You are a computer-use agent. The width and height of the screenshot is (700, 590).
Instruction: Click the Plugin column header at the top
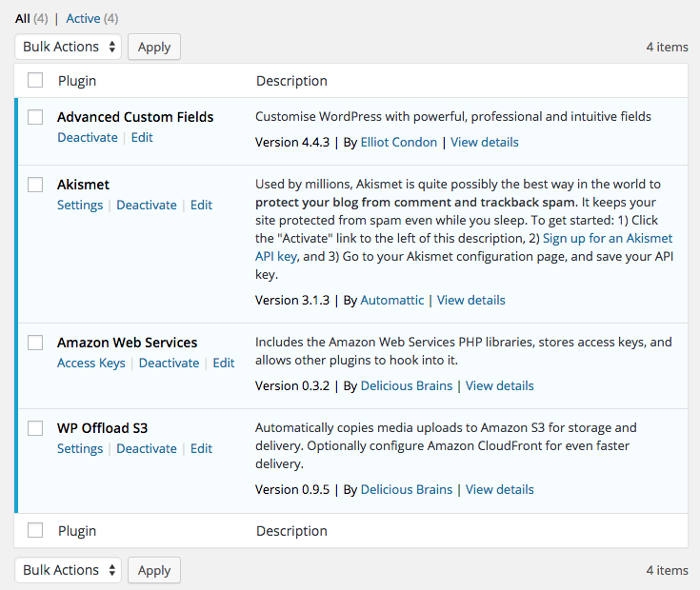coord(77,81)
